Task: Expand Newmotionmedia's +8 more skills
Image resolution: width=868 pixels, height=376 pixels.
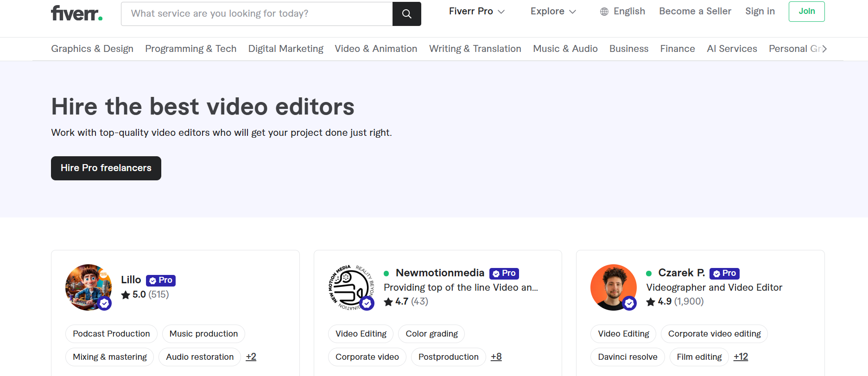Action: (496, 357)
